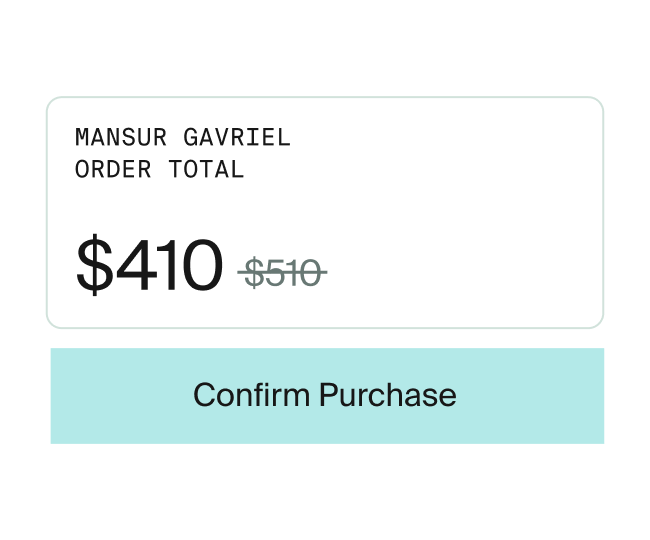Viewport: 650px width, 540px height.
Task: Select the $410 order total amount
Action: click(149, 265)
